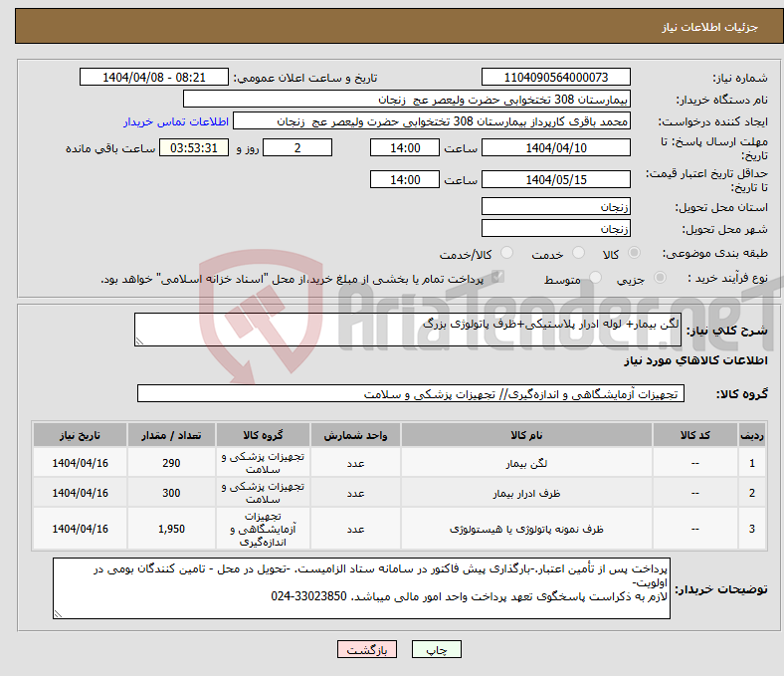The height and width of the screenshot is (676, 784).
Task: Click the general need description text area
Action: point(408,330)
